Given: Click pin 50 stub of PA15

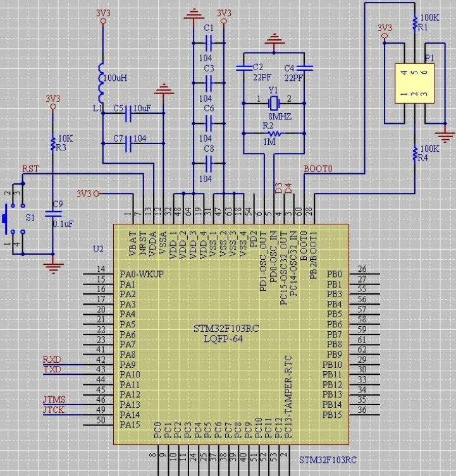Looking at the screenshot, I should 98,425.
